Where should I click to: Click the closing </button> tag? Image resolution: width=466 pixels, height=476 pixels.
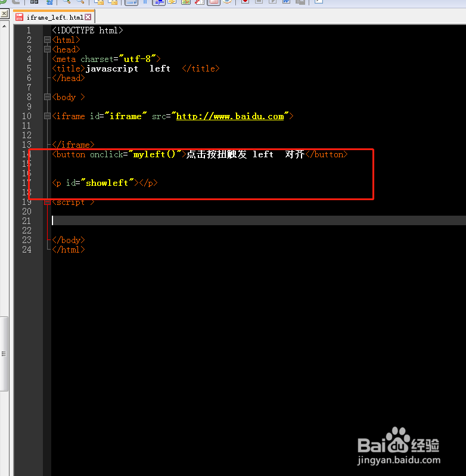coord(327,154)
